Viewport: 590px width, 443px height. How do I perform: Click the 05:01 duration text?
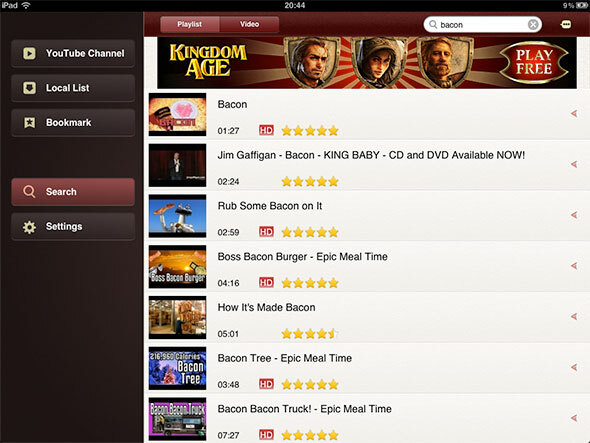tap(228, 334)
